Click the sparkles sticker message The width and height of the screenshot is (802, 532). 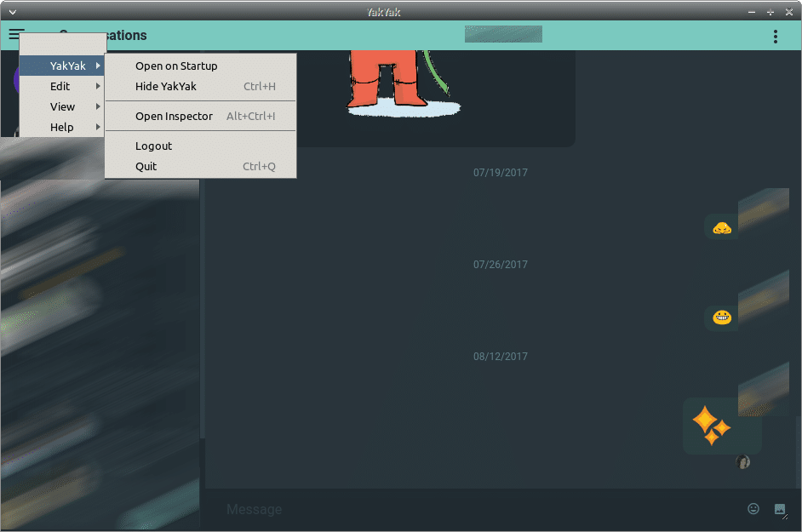coord(712,425)
